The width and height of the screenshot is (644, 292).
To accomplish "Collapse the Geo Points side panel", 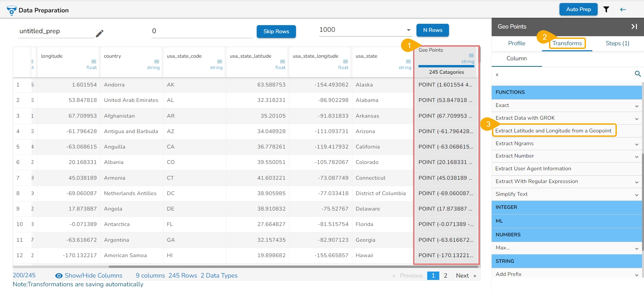I will tap(634, 26).
